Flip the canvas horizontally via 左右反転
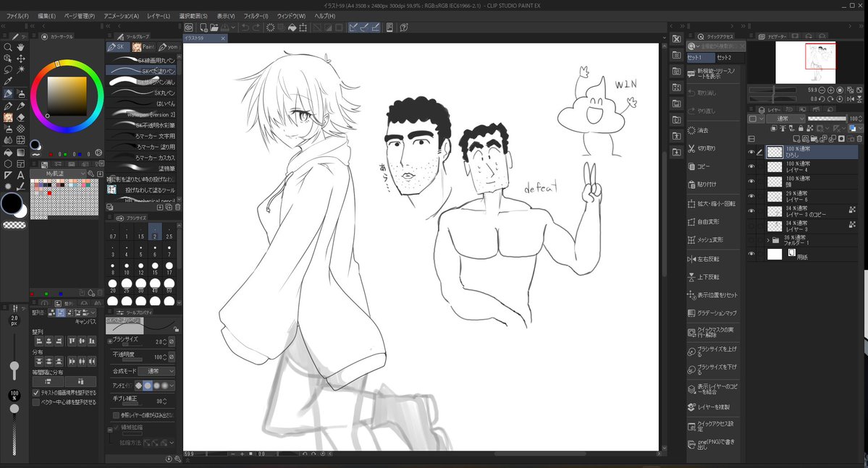This screenshot has height=468, width=868. pos(712,259)
